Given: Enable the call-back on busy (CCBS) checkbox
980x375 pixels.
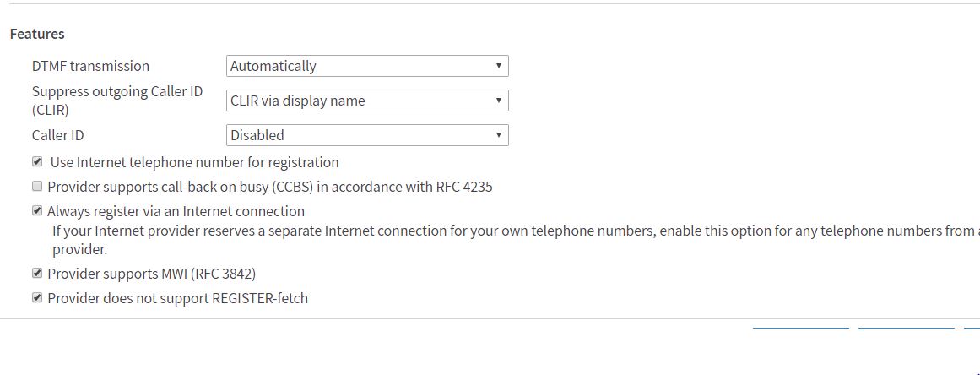Looking at the screenshot, I should 37,187.
